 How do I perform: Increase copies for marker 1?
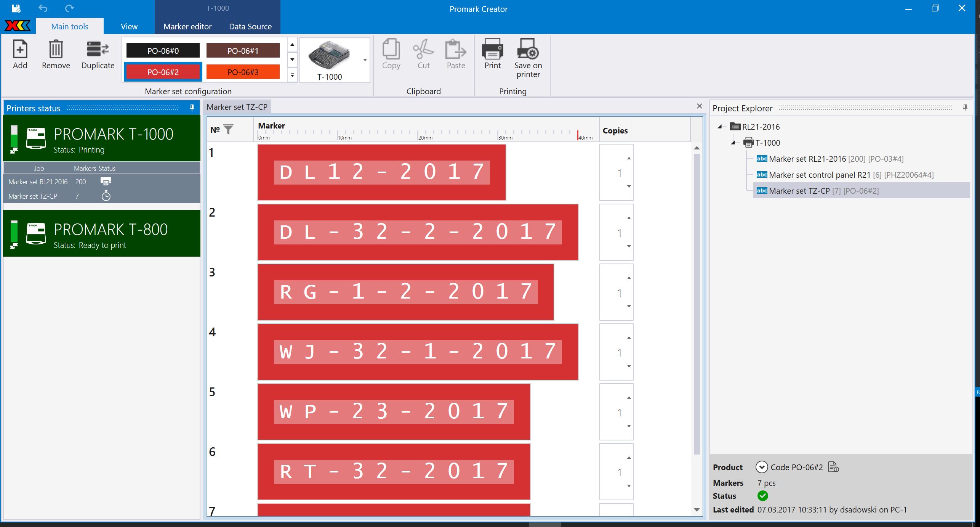(629, 158)
